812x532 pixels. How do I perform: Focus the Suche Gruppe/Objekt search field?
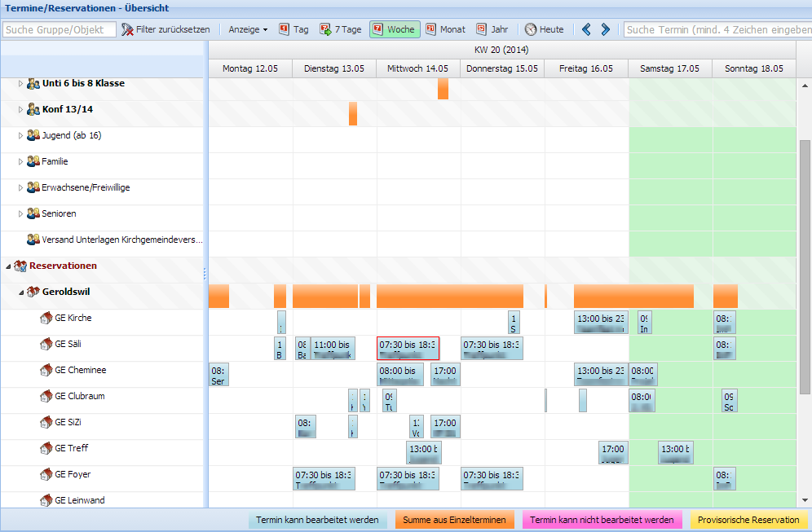click(59, 29)
